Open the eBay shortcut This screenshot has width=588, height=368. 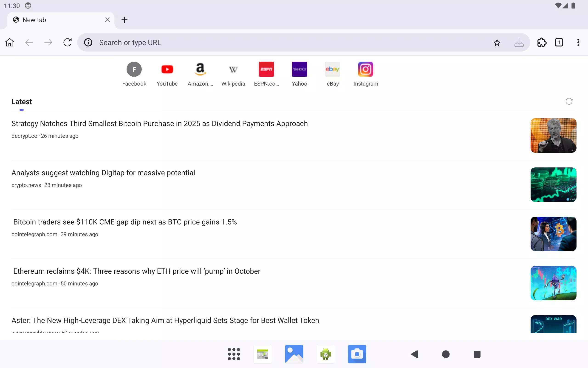coord(333,74)
